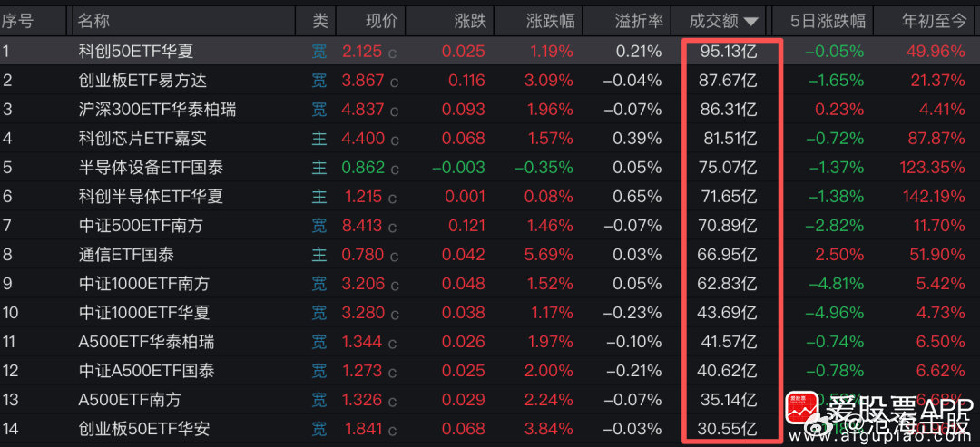Viewport: 980px width, 447px height.
Task: Select the 中证500ETF南方 row name
Action: pos(141,226)
